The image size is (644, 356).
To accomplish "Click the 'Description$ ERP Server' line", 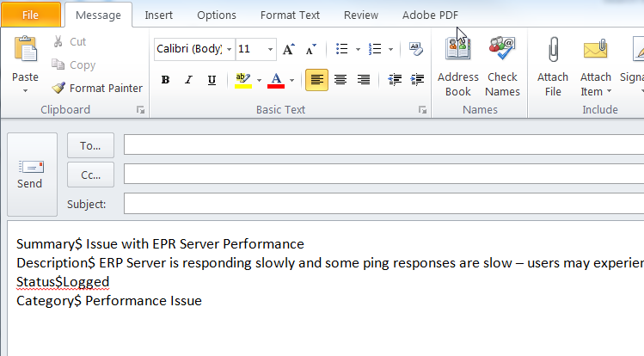I will pyautogui.click(x=330, y=263).
